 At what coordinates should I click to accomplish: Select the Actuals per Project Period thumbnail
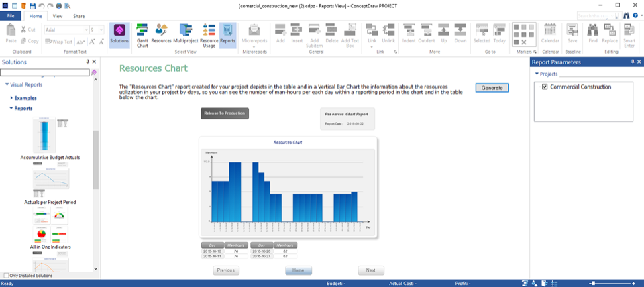coord(50,184)
